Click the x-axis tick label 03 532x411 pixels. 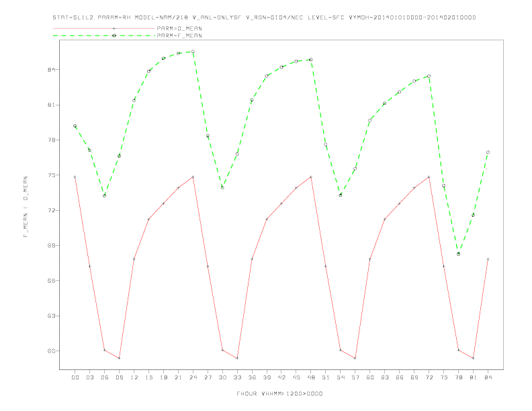click(x=89, y=377)
